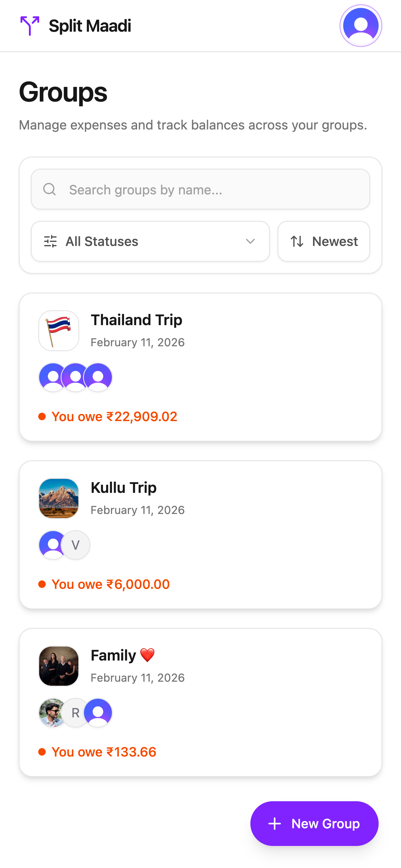The width and height of the screenshot is (401, 868).
Task: Click the Thailand flag group icon
Action: [59, 330]
